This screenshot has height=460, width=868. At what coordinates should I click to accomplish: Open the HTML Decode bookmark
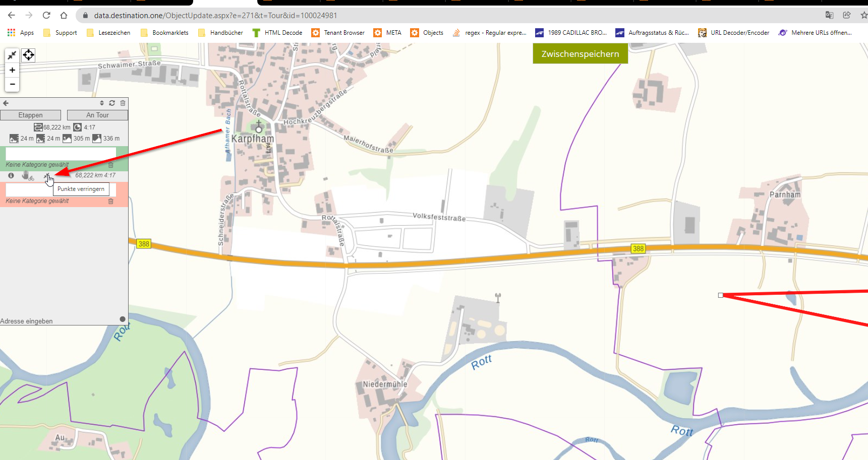[x=277, y=33]
